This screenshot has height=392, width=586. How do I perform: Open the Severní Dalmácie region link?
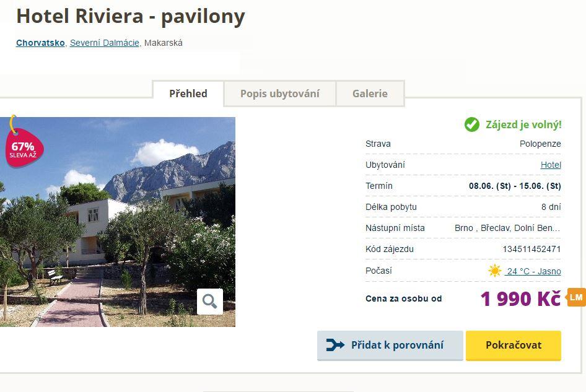[x=105, y=43]
